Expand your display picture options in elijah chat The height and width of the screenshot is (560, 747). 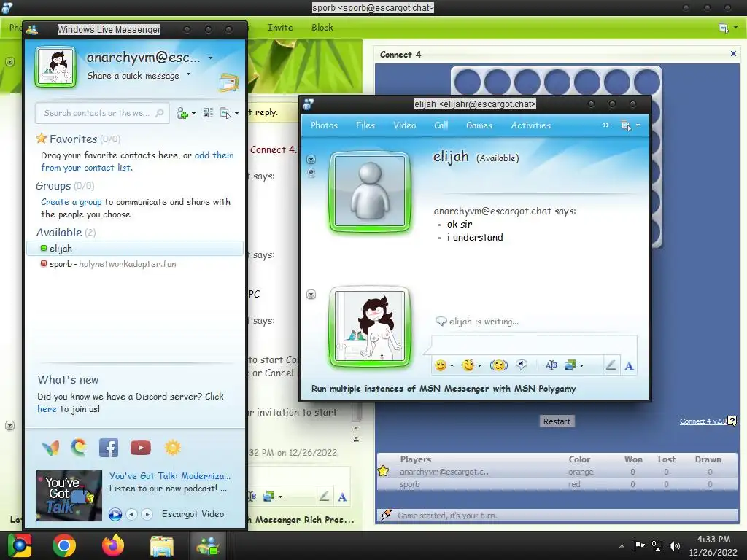[311, 295]
